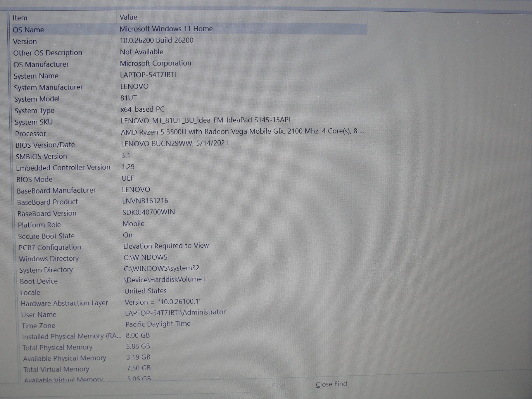Image resolution: width=532 pixels, height=399 pixels.
Task: Click the value 7.50 GB
Action: tap(139, 368)
